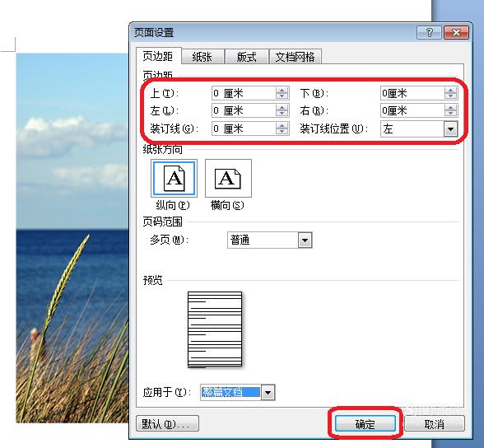Click the 默认 button
Screen dimensions: 484x448
click(x=167, y=423)
